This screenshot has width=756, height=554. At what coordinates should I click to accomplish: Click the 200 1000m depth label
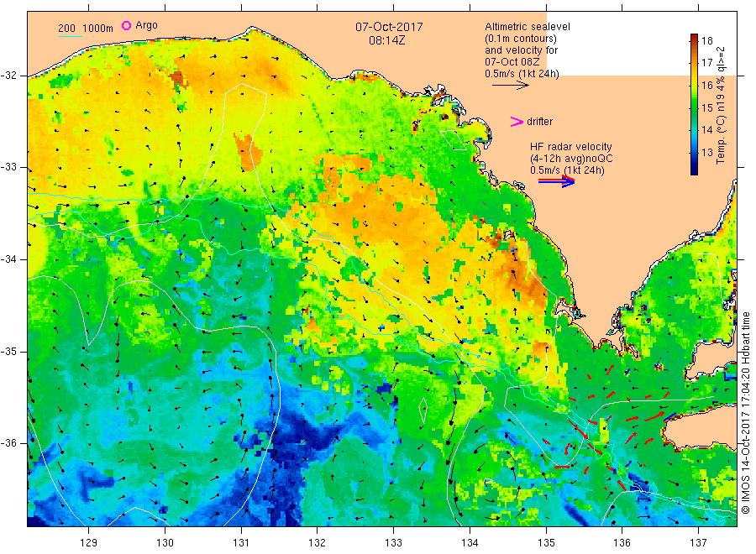tap(86, 29)
